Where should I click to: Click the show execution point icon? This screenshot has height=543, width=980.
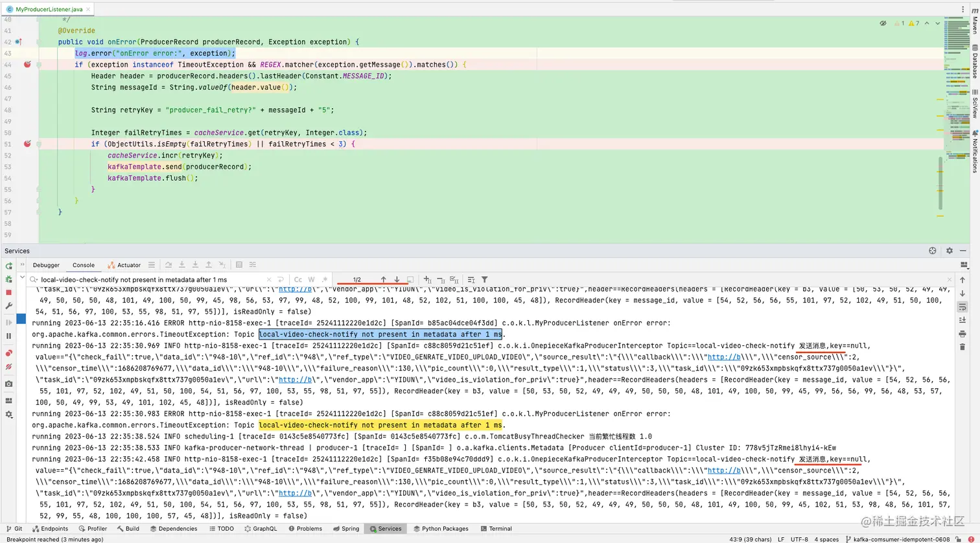pos(152,265)
